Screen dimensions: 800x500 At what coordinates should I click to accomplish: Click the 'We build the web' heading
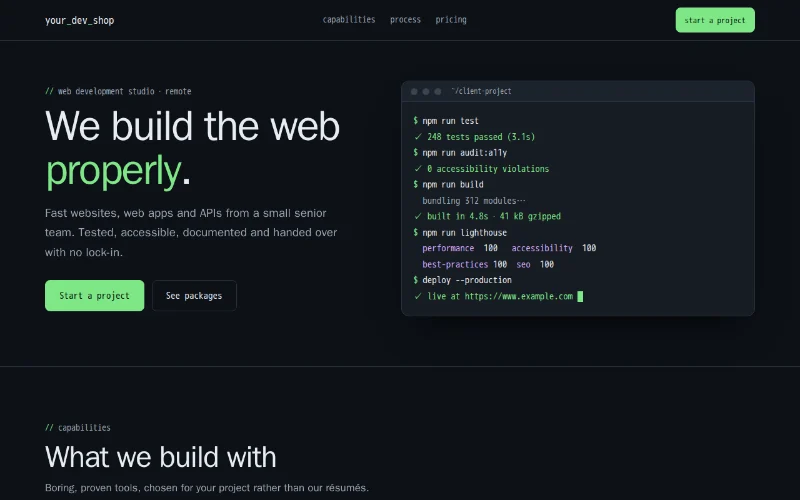(x=192, y=126)
